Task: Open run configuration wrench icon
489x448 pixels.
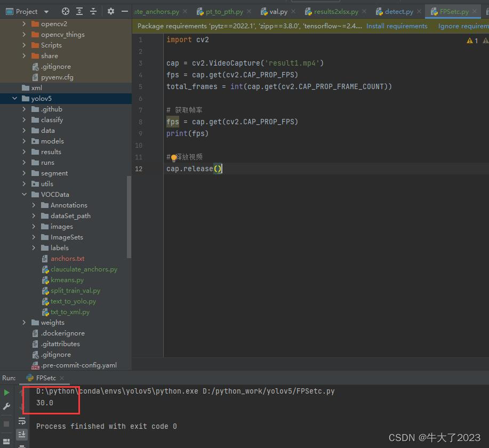Action: pyautogui.click(x=6, y=406)
